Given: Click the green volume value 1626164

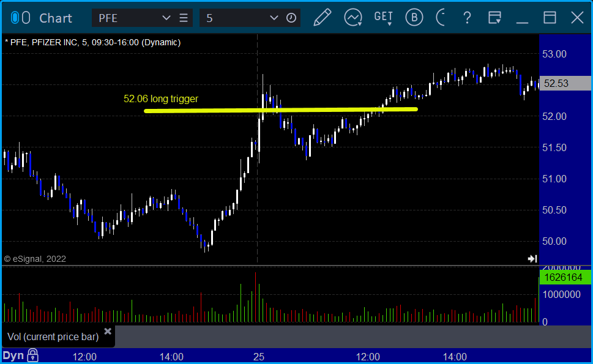Looking at the screenshot, I should point(565,278).
